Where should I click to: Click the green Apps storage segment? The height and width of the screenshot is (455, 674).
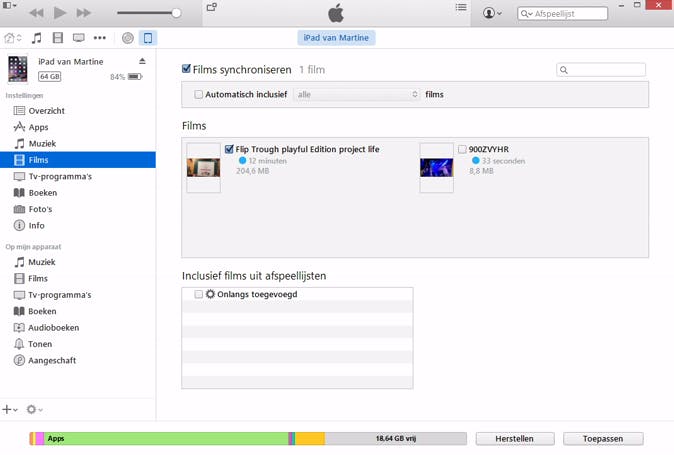point(166,439)
